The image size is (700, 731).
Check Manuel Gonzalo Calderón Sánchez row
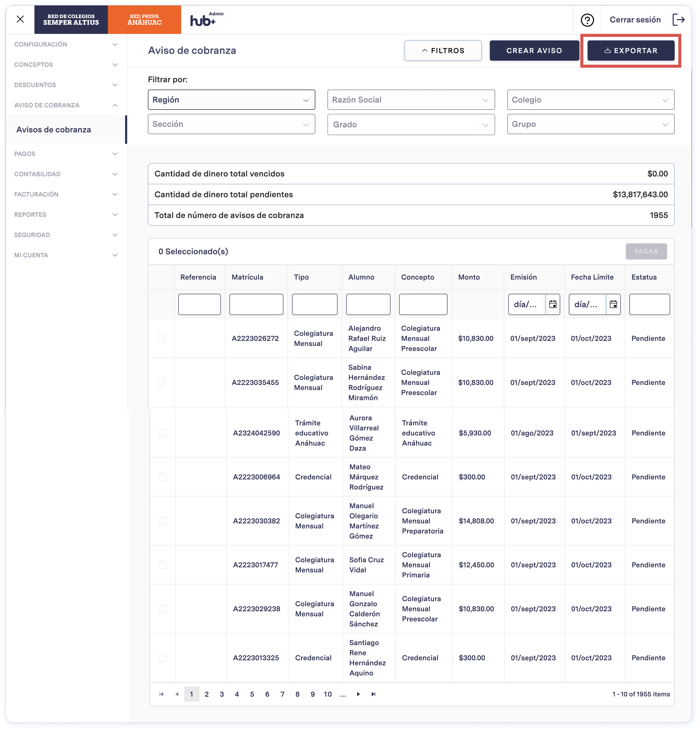coord(162,608)
